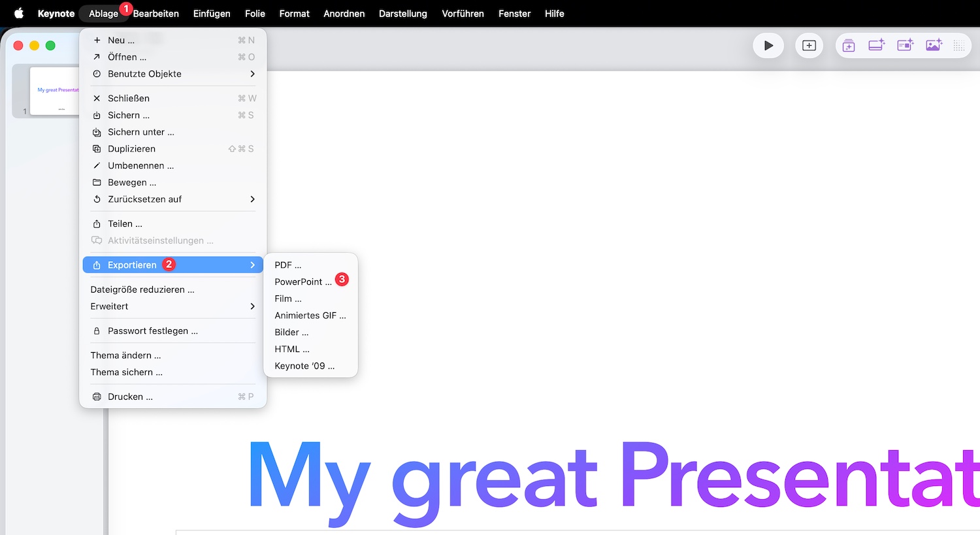
Task: Select slide 1 thumbnail in navigator
Action: pos(55,91)
